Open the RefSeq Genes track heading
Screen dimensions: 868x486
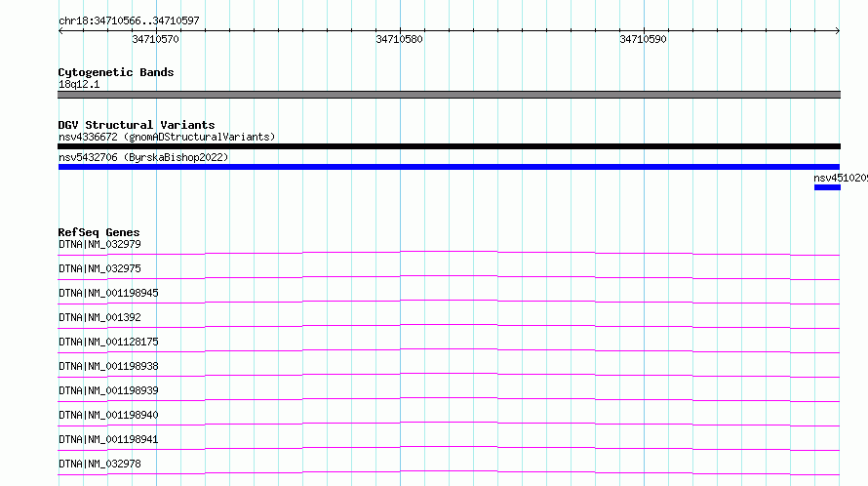point(99,232)
